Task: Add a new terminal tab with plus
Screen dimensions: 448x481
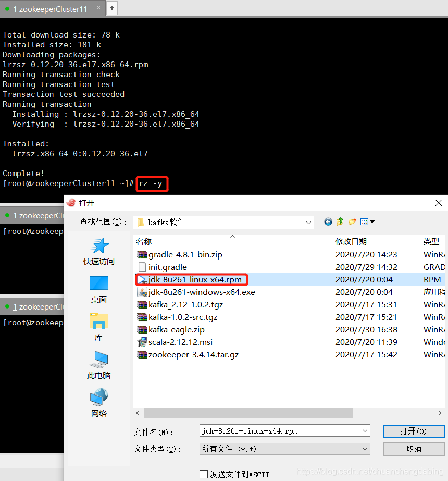Action: (112, 8)
